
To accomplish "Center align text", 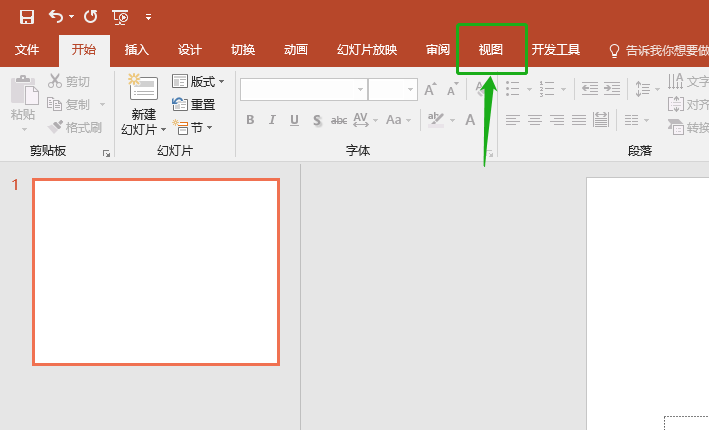I will [535, 120].
